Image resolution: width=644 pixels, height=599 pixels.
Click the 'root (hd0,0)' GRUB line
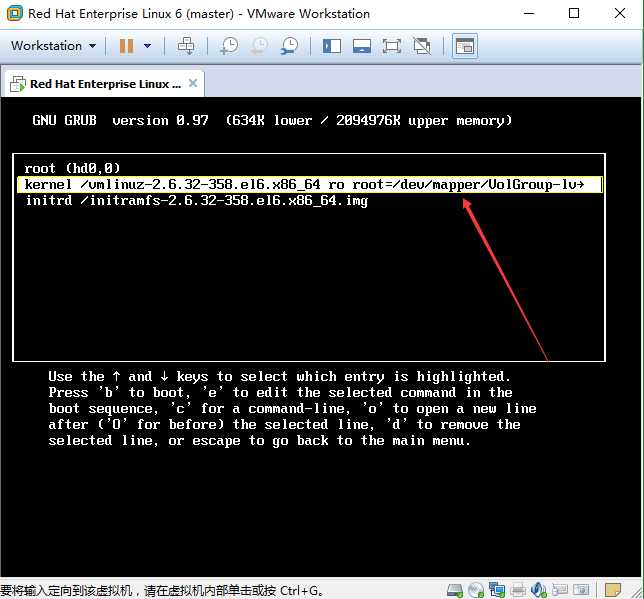(72, 168)
